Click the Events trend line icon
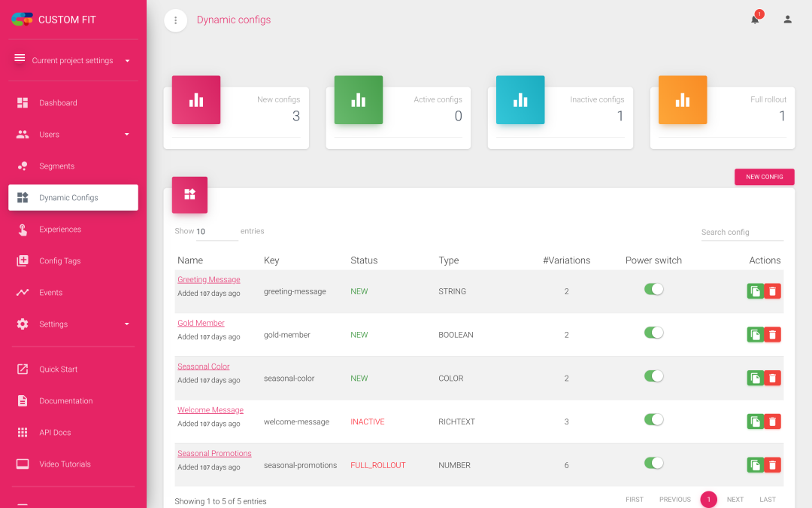 [23, 292]
